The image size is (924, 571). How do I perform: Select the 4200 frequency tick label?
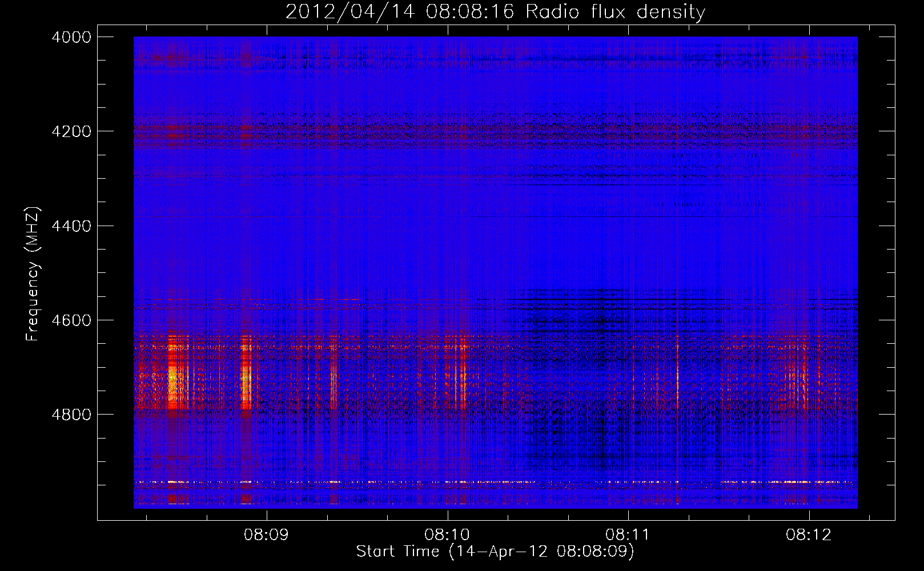(71, 131)
